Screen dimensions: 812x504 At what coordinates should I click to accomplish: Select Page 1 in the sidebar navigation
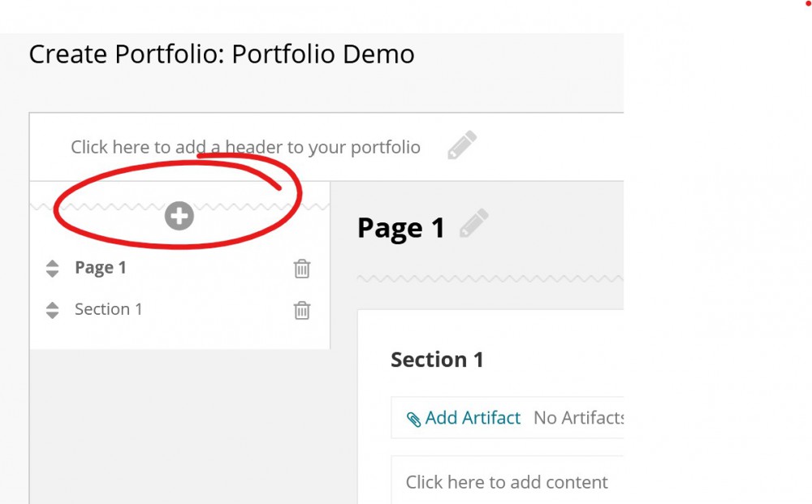[100, 267]
